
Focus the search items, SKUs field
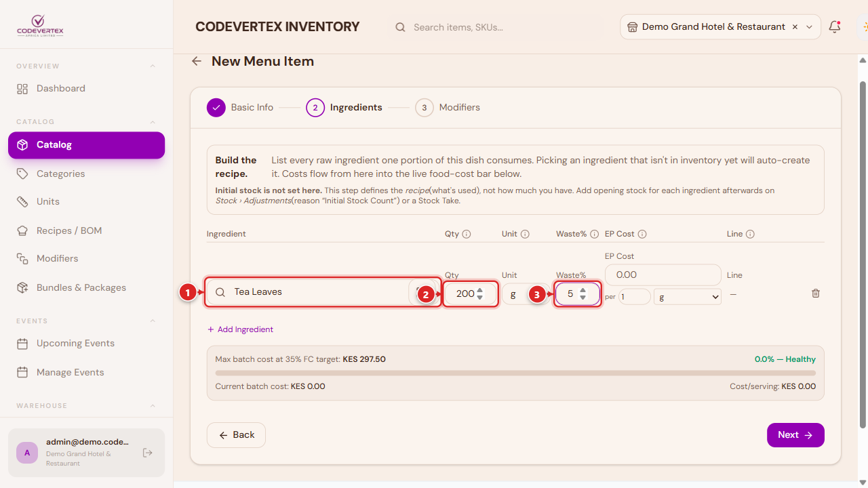[x=494, y=27]
